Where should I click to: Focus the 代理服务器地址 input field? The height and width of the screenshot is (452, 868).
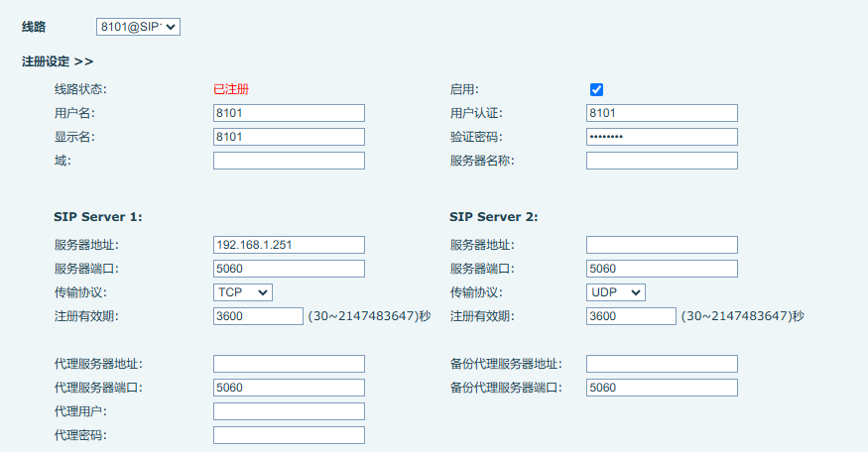click(x=289, y=364)
